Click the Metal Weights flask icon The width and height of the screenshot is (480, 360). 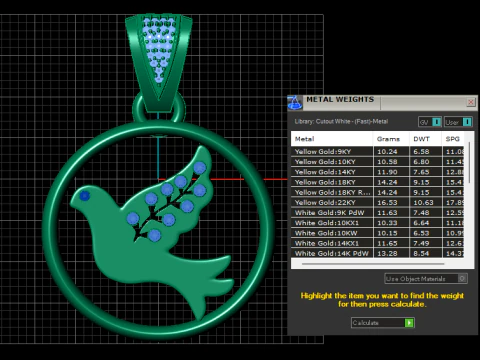tap(295, 103)
